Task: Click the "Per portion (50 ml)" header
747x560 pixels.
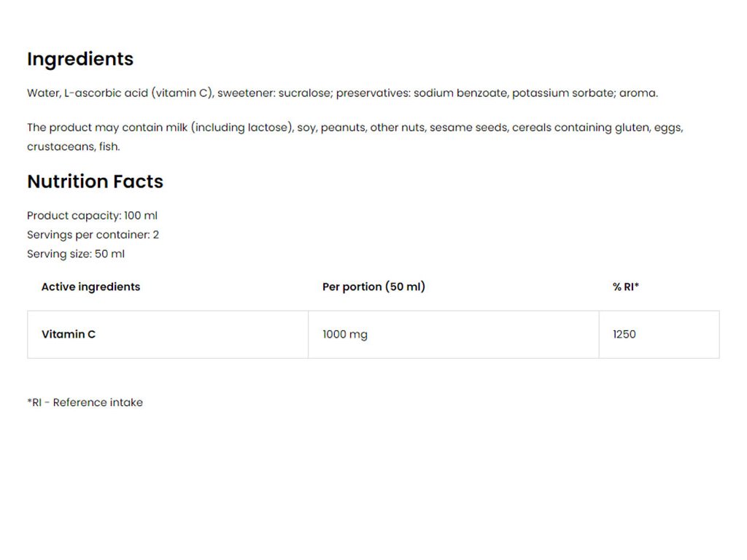Action: pos(373,287)
